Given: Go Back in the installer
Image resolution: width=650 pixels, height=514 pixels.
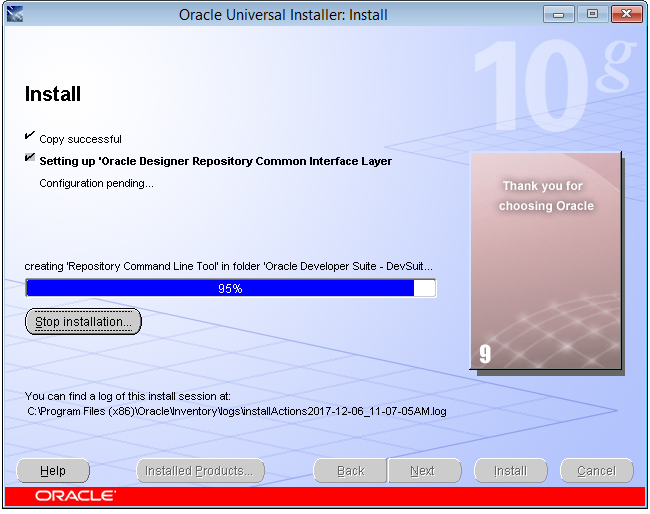Looking at the screenshot, I should [x=350, y=471].
